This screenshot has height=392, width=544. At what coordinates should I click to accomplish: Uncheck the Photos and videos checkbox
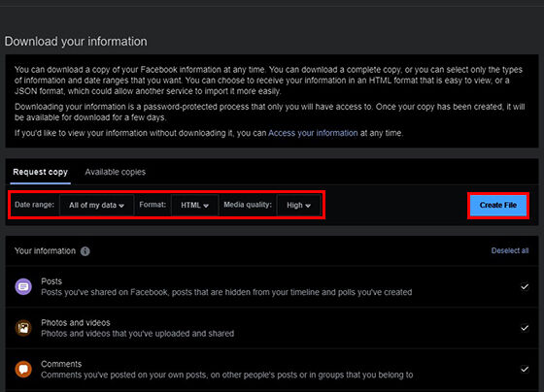tap(525, 328)
